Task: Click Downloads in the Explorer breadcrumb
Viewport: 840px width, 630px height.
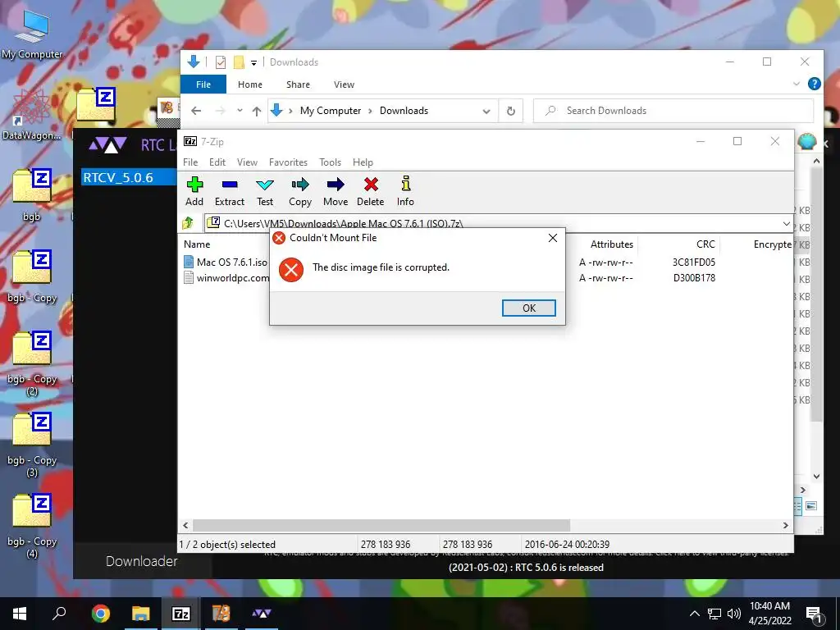Action: (404, 111)
